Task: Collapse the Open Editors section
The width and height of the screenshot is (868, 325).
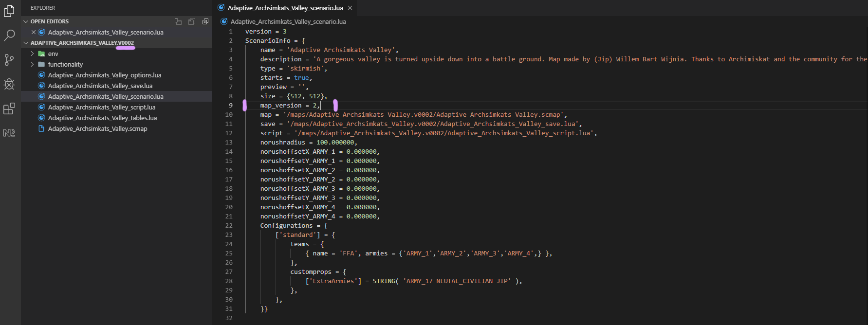Action: 26,21
